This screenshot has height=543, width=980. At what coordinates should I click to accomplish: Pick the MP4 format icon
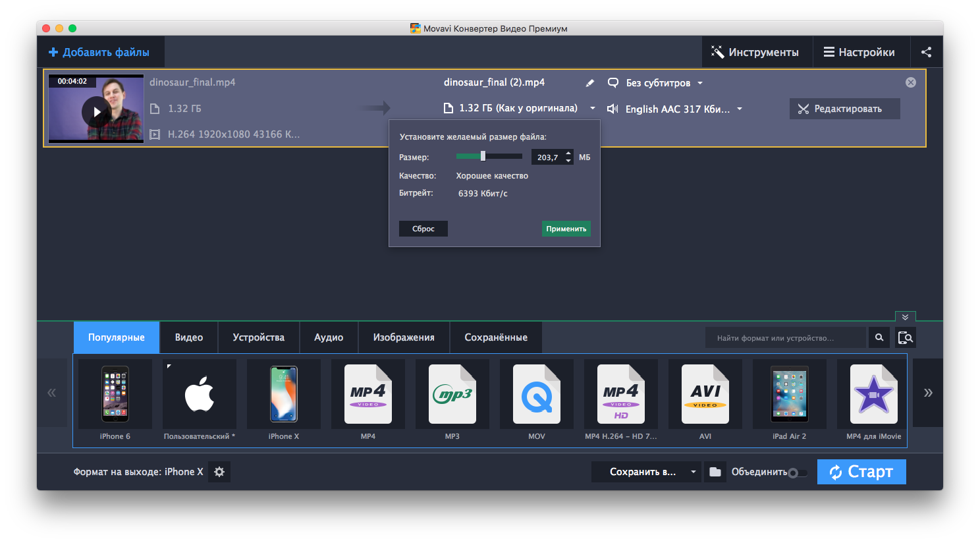(x=368, y=394)
